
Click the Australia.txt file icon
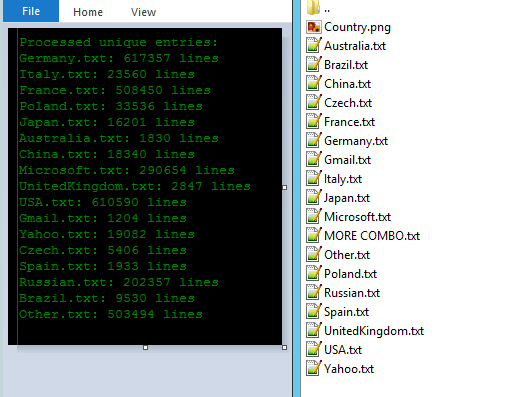click(x=313, y=46)
